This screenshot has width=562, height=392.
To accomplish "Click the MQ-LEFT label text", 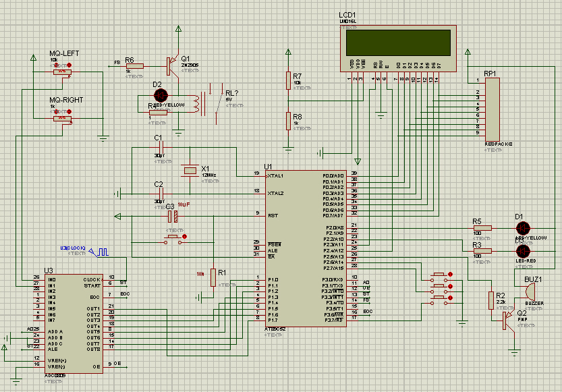I will (64, 53).
